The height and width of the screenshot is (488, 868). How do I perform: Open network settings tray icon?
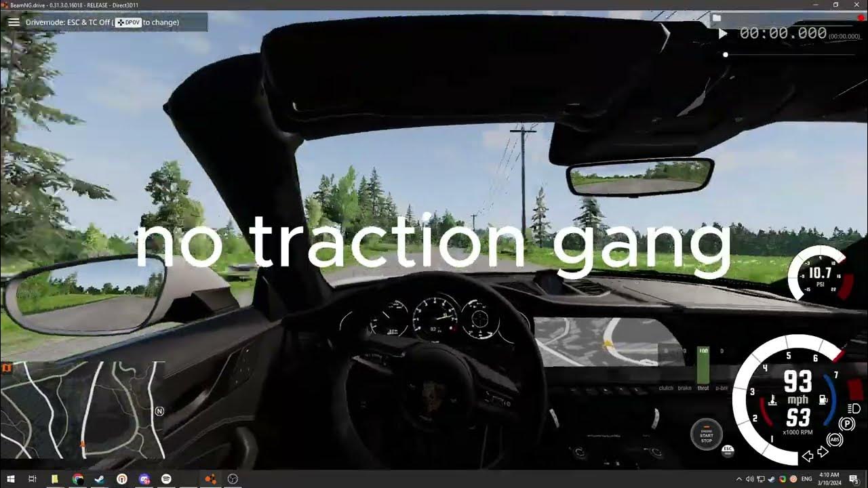761,479
